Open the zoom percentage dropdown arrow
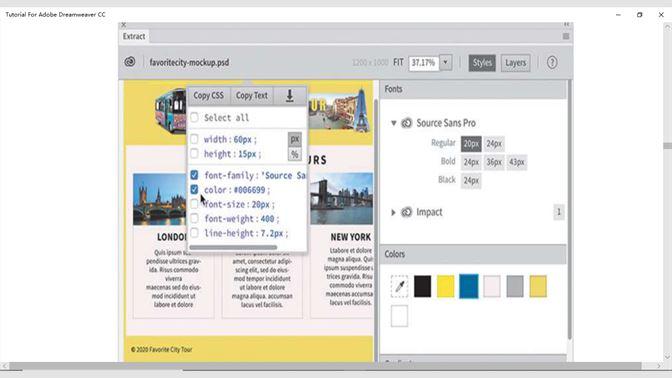The height and width of the screenshot is (378, 672). 446,63
